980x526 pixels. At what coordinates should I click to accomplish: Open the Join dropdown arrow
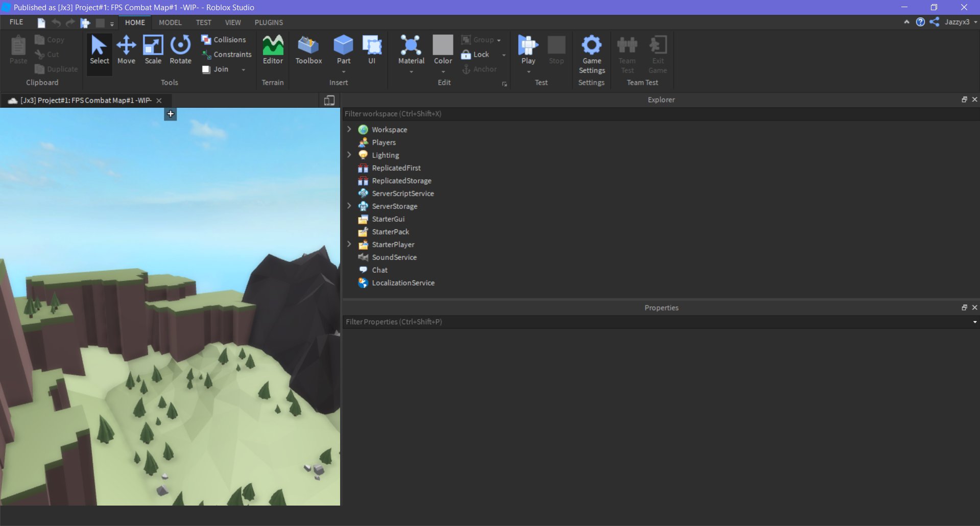click(244, 70)
